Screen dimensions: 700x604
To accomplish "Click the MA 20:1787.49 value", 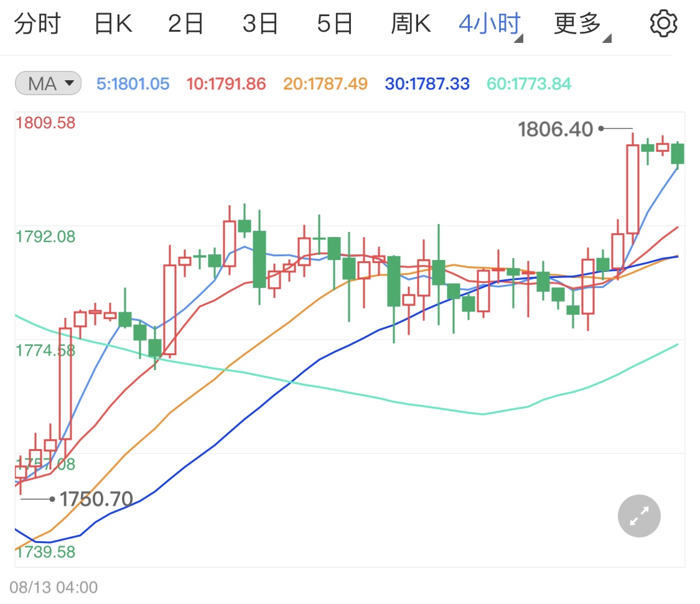I will pyautogui.click(x=325, y=84).
